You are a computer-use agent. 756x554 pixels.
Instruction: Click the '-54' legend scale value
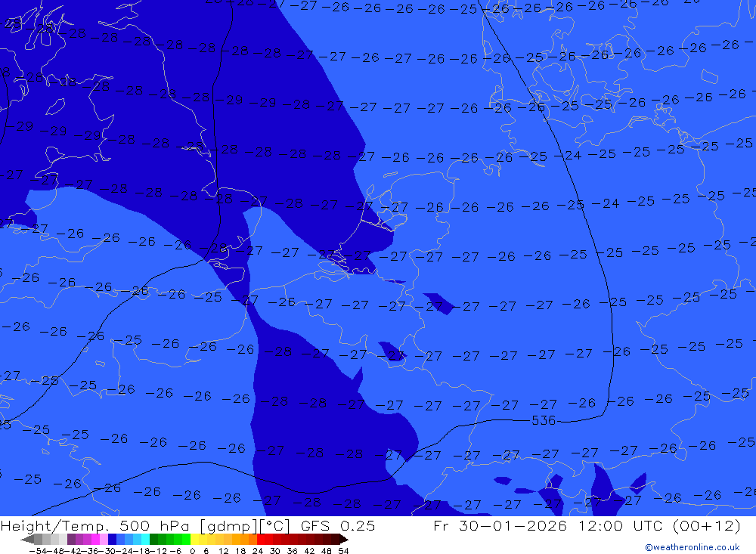click(x=38, y=551)
